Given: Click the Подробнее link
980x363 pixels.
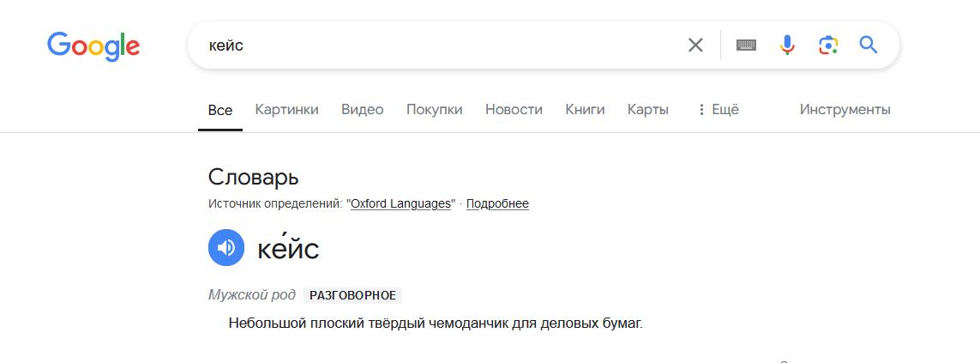Looking at the screenshot, I should click(497, 204).
